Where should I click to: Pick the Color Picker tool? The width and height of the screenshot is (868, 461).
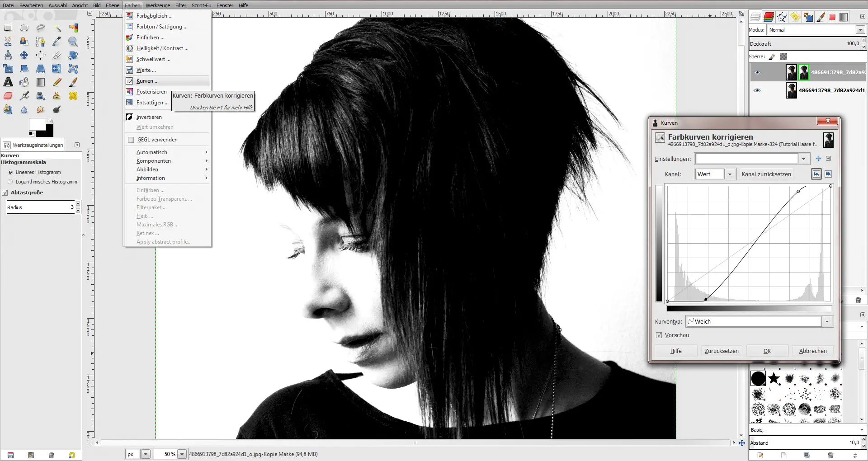57,42
